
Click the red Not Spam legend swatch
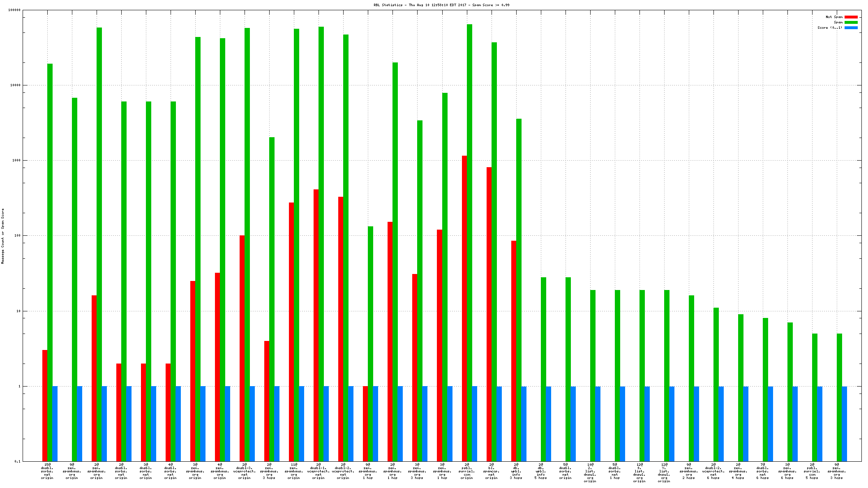(851, 17)
